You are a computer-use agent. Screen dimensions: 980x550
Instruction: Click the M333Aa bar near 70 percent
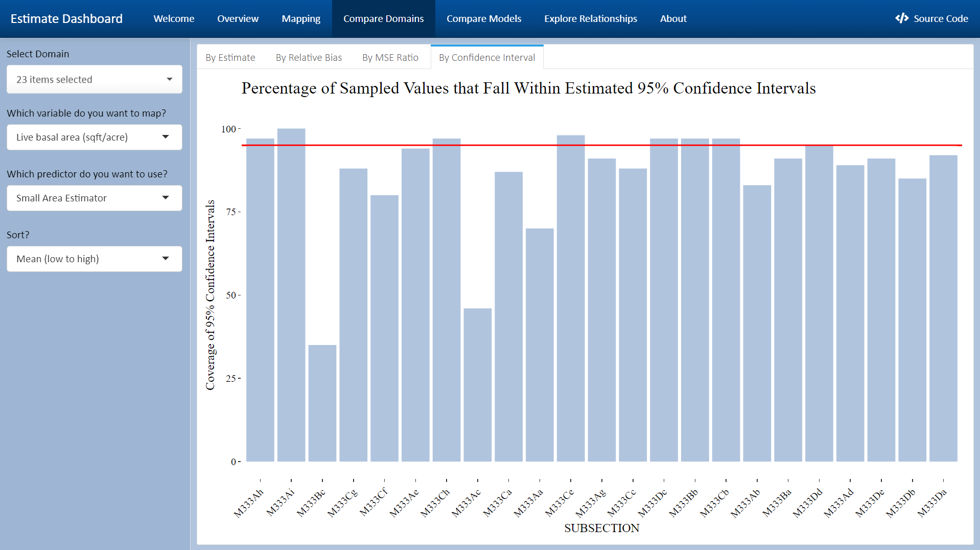tap(540, 345)
